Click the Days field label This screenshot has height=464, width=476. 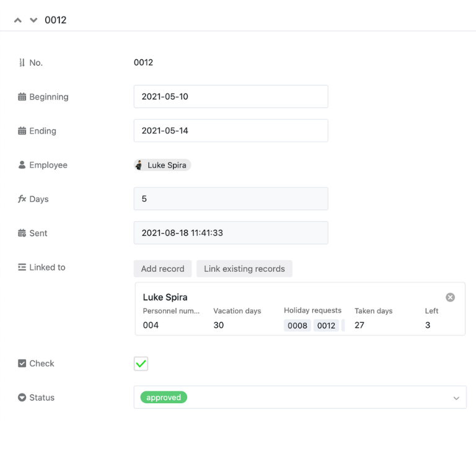coord(39,199)
